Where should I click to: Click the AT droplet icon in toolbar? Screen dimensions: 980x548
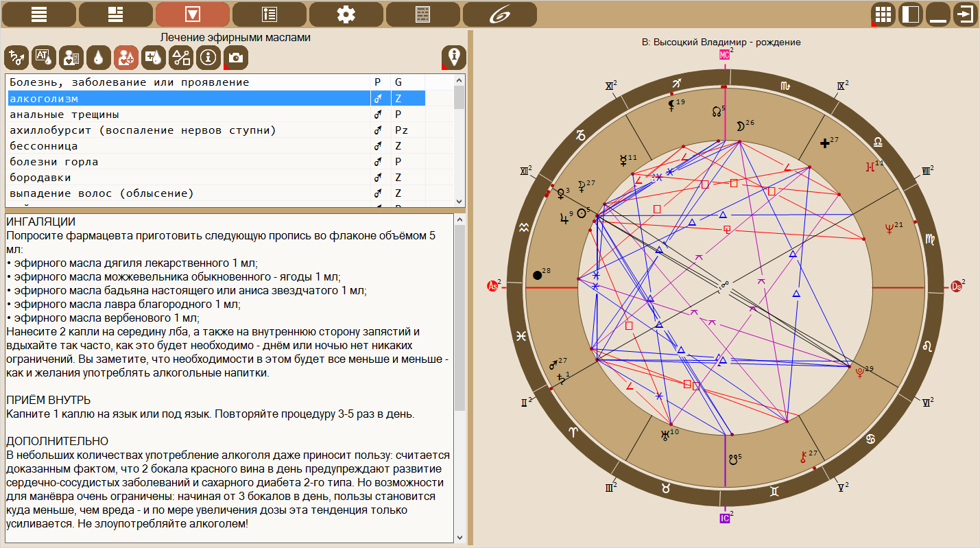tap(44, 58)
